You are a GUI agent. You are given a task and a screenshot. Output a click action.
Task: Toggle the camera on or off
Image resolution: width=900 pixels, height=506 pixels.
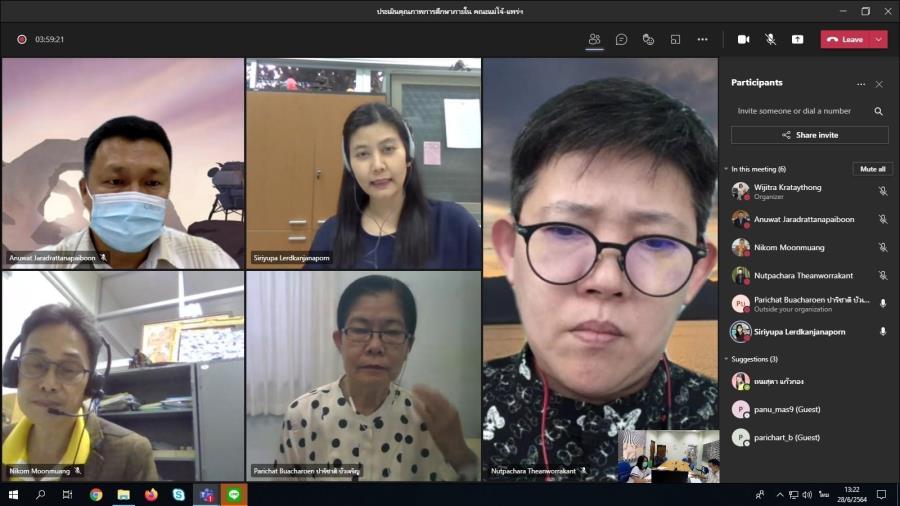[x=743, y=39]
